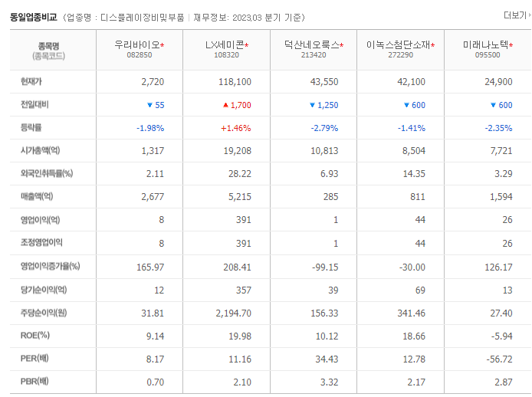Click current price 24,900
The image size is (532, 397).
498,82
